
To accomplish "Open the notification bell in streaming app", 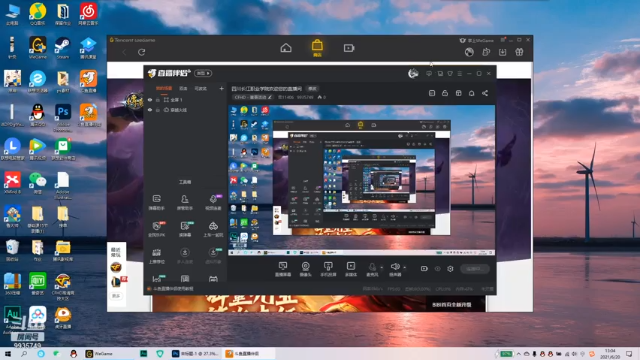I will point(471,93).
